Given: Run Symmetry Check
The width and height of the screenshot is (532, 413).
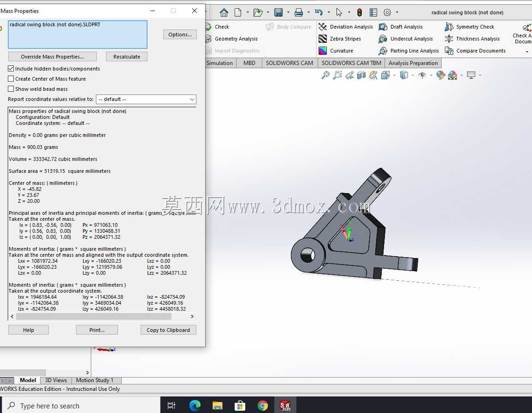Looking at the screenshot, I should click(x=469, y=27).
